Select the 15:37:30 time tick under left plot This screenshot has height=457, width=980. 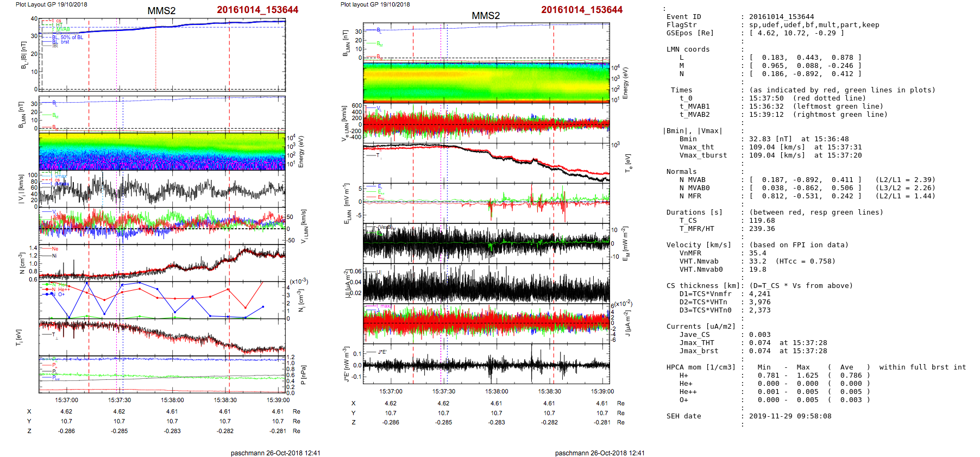(x=120, y=400)
